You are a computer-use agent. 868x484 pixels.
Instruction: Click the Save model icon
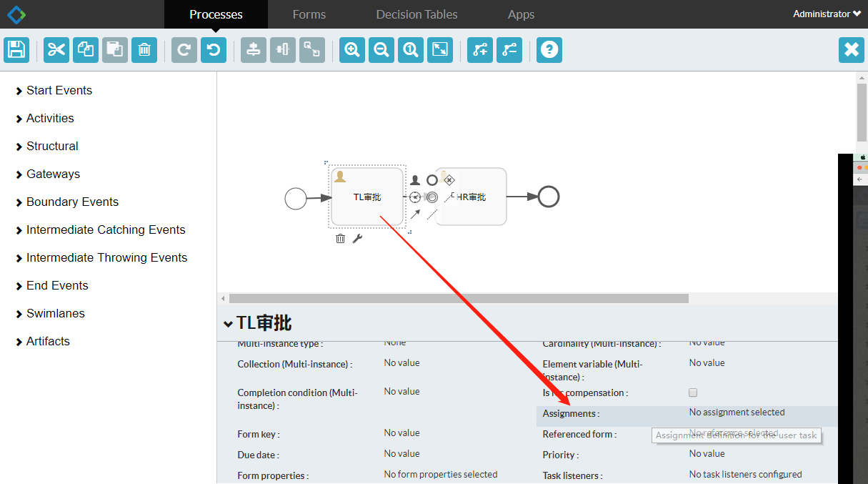[16, 49]
